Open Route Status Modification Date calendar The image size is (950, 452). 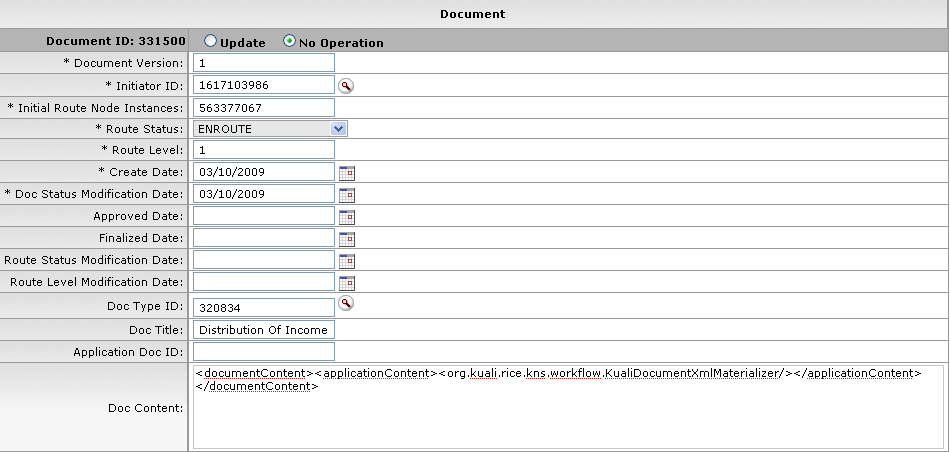click(x=347, y=261)
